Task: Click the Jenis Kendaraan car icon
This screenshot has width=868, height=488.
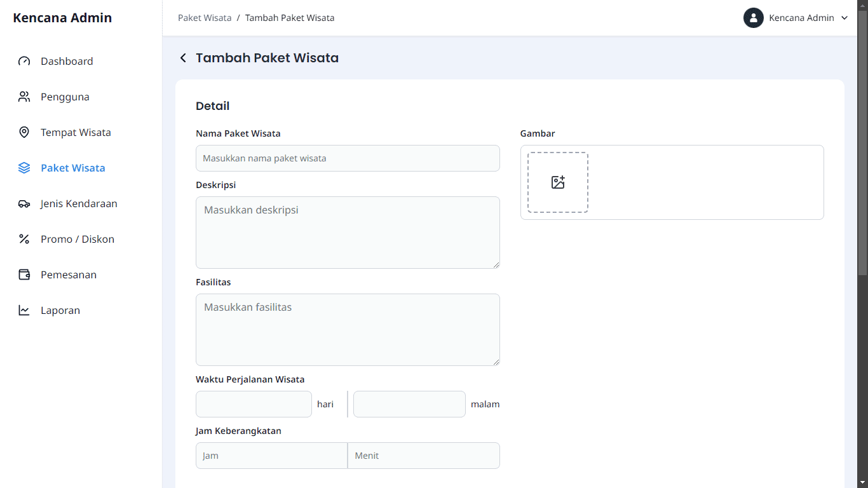Action: coord(24,204)
